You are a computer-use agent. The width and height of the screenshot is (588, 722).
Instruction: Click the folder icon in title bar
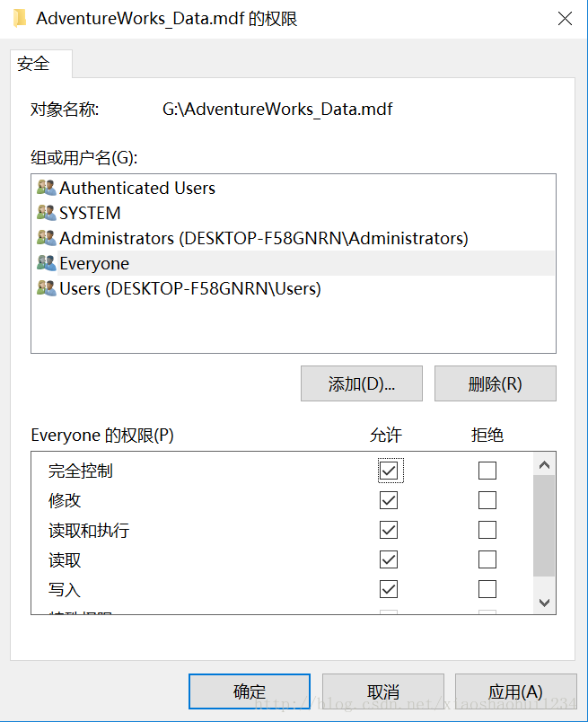21,19
